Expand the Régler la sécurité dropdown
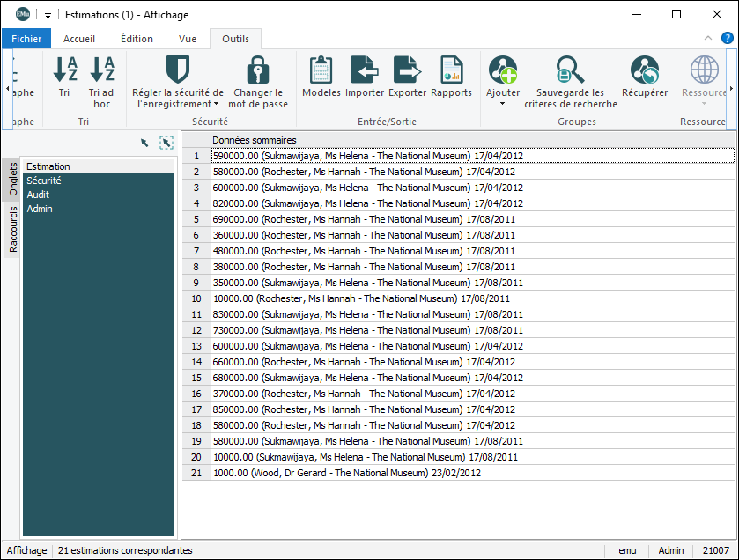The image size is (739, 560). 217,105
